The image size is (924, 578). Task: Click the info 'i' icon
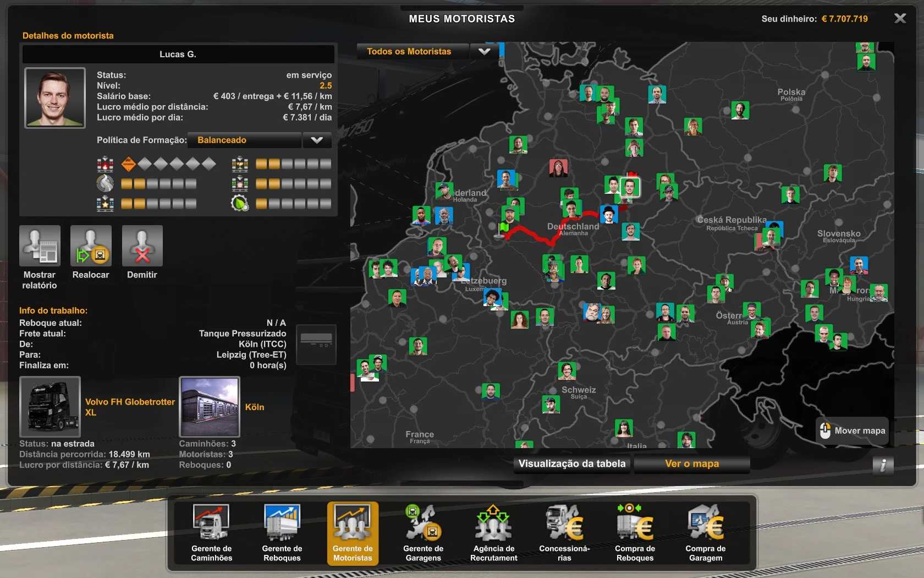coord(883,465)
